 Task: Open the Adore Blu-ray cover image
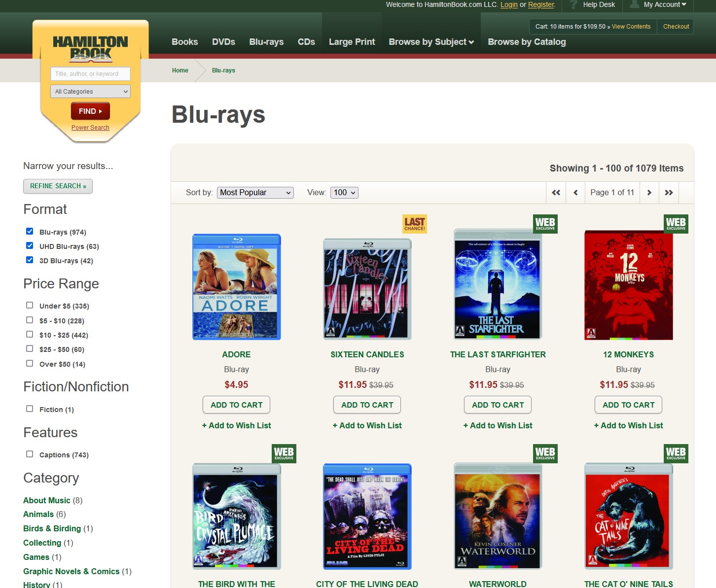[x=237, y=287]
